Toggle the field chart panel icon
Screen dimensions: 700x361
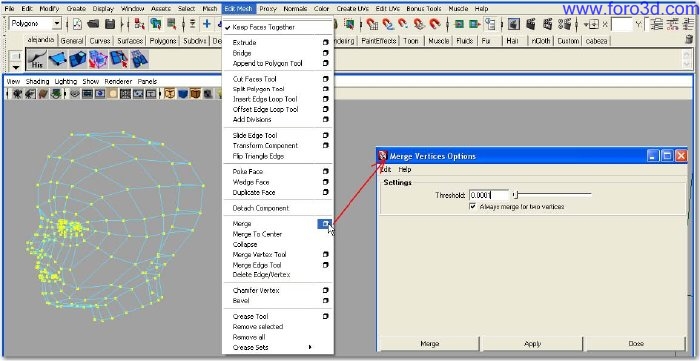point(125,94)
